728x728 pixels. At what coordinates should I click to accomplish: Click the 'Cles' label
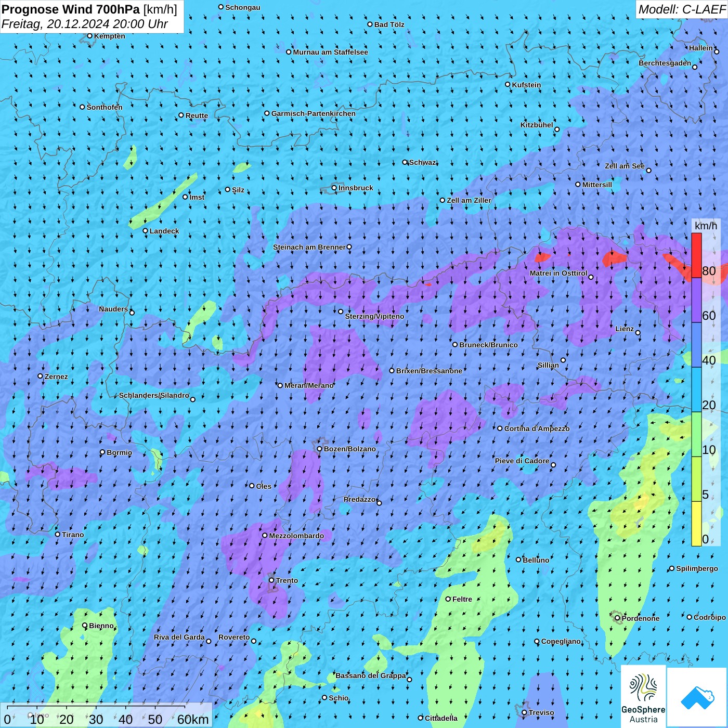click(x=264, y=486)
